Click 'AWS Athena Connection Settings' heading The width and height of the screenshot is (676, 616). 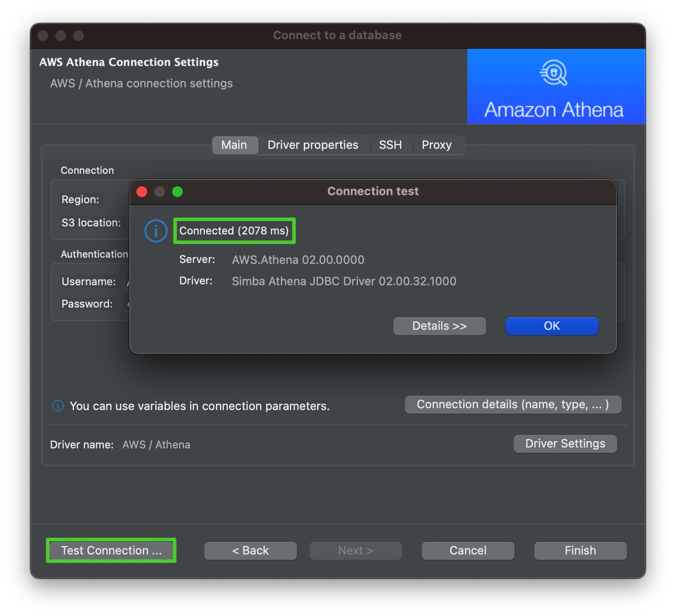click(x=129, y=62)
